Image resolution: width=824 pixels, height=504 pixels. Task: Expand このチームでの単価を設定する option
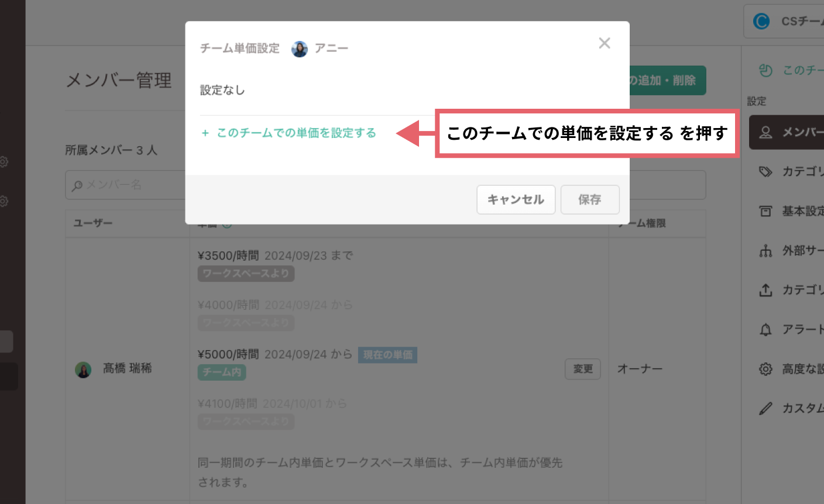point(289,133)
